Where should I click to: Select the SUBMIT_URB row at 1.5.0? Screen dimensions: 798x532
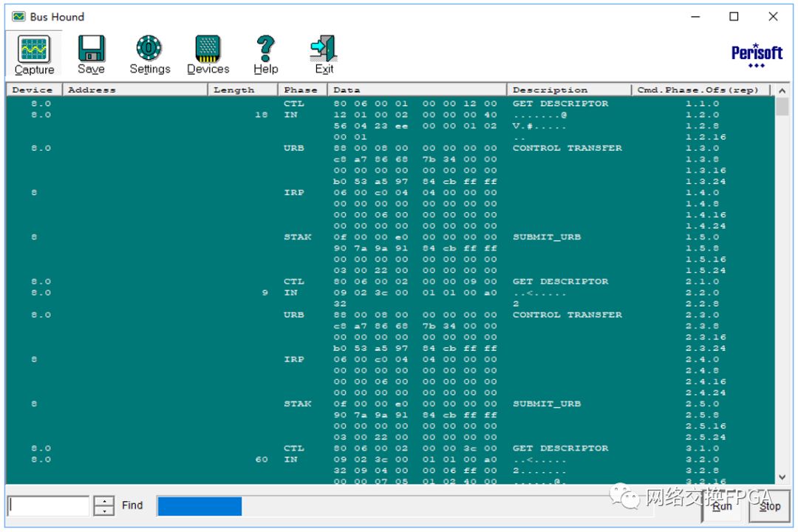point(390,237)
